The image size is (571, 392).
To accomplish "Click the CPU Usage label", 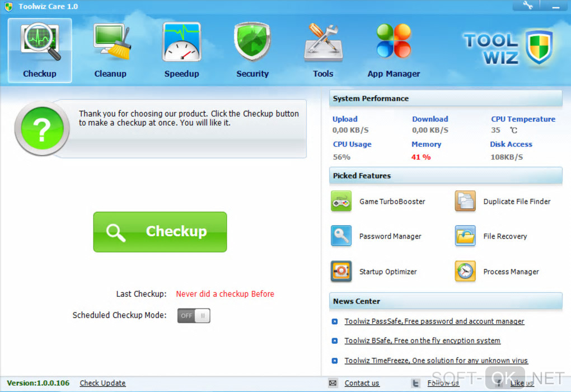I will (x=352, y=144).
